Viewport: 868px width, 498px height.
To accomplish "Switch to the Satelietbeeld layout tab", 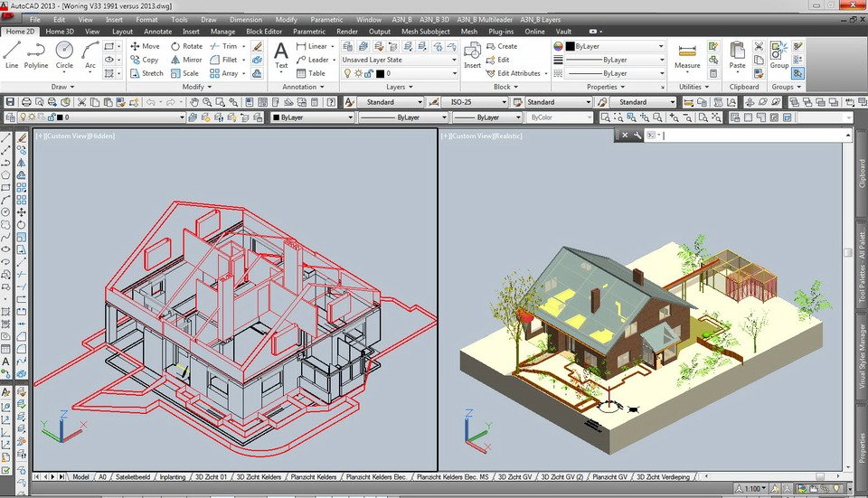I will click(132, 476).
